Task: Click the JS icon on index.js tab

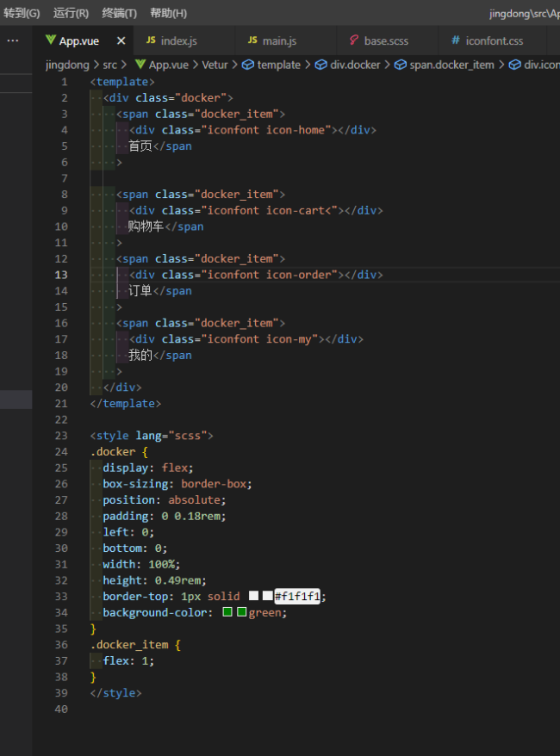Action: coord(151,40)
